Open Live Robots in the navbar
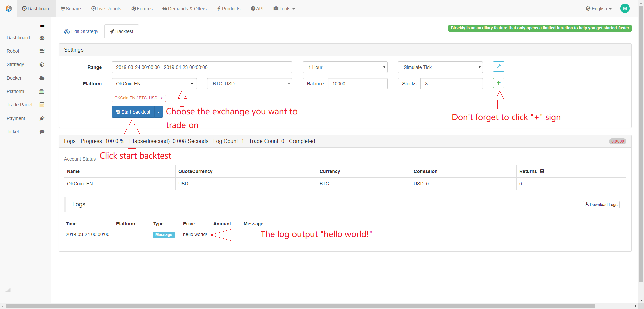Viewport: 644px width, 309px height. pyautogui.click(x=106, y=9)
